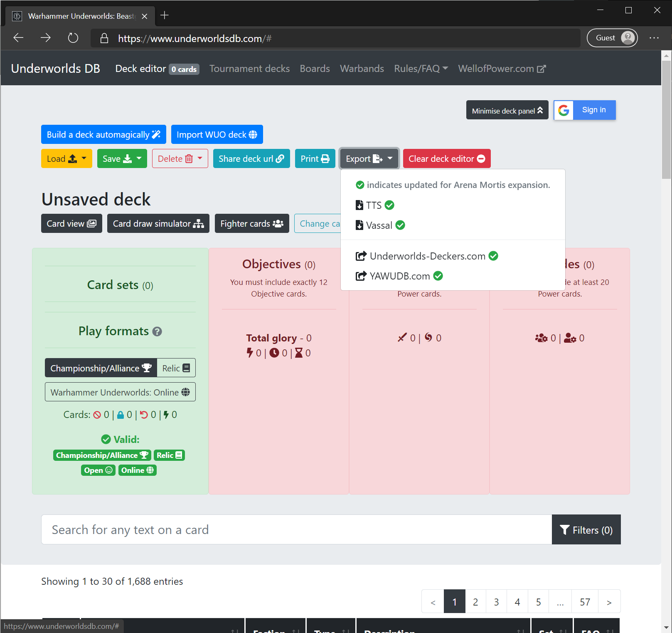Click Share deck url button
Screen dimensions: 672x633
click(x=251, y=158)
